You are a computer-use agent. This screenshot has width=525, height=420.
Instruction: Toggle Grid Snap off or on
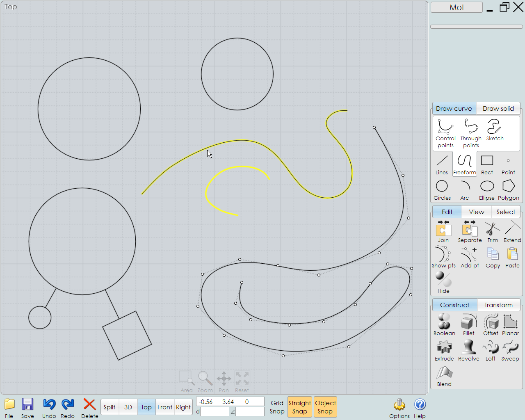pyautogui.click(x=277, y=407)
